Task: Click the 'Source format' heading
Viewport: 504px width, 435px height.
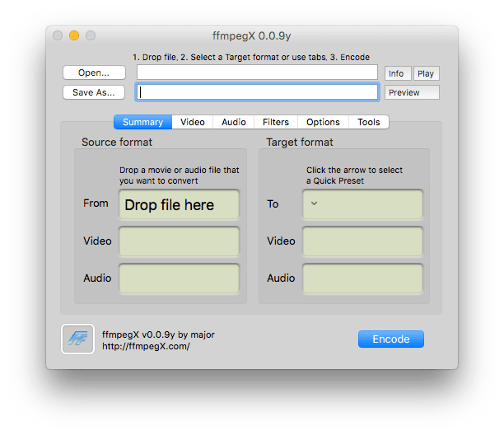Action: (117, 142)
